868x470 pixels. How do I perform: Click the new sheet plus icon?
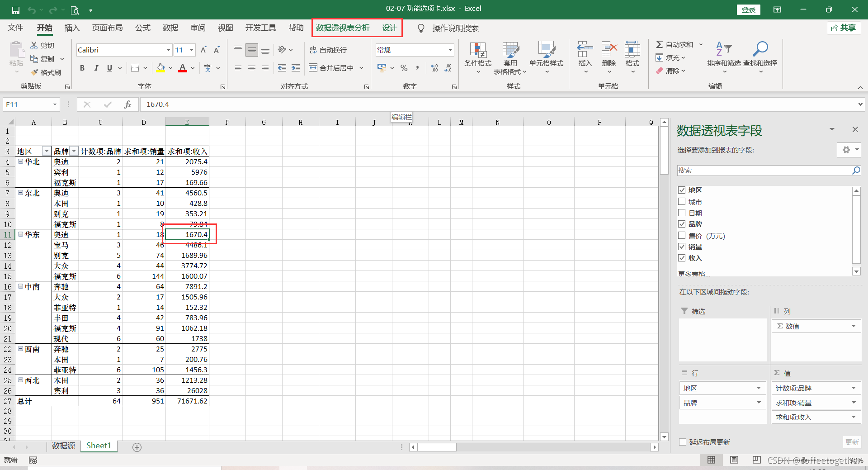click(x=137, y=447)
